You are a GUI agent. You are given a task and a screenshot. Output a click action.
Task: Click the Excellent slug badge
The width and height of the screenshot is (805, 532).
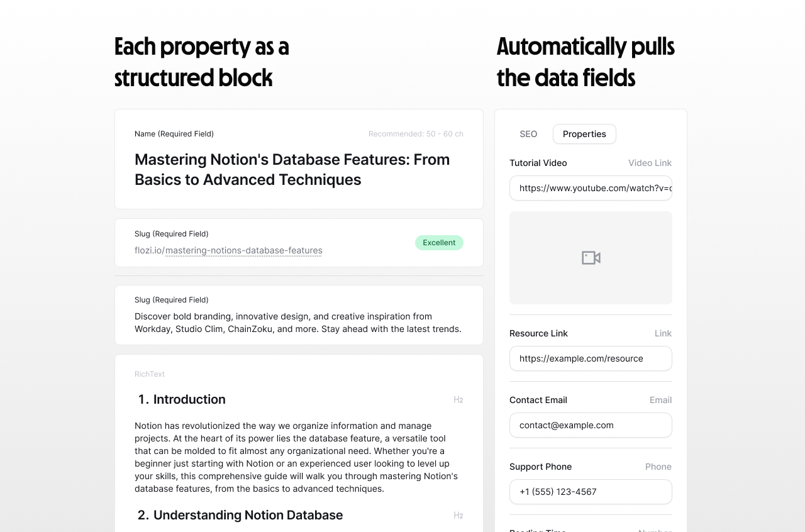point(439,243)
